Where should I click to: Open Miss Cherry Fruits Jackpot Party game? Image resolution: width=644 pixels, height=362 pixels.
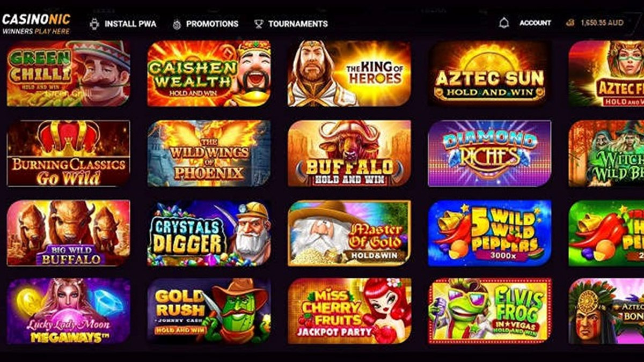click(x=349, y=311)
